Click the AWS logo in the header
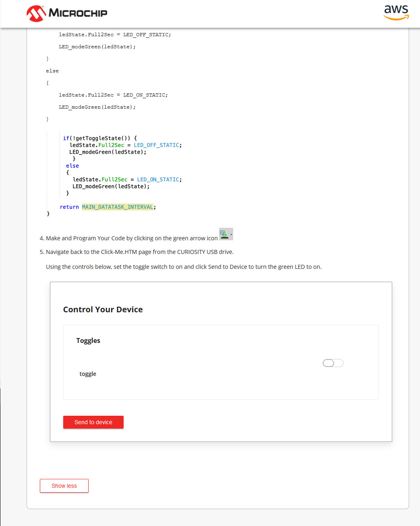Viewport: 420px width, 526px height. [396, 12]
